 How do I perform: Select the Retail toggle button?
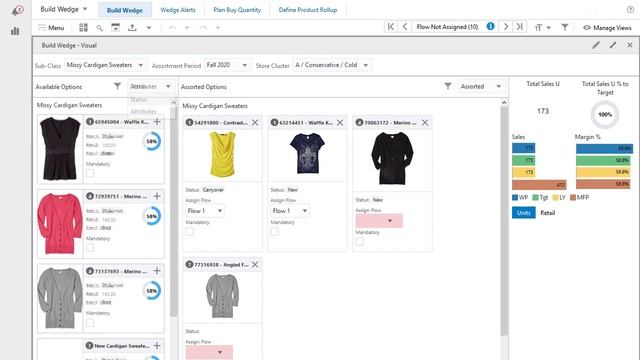547,213
